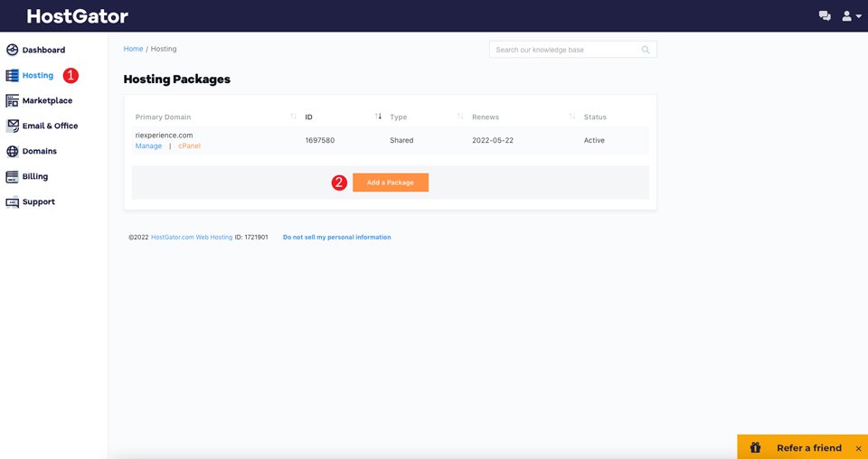Go to Dashboard in the sidebar
This screenshot has width=868, height=459.
tap(43, 50)
